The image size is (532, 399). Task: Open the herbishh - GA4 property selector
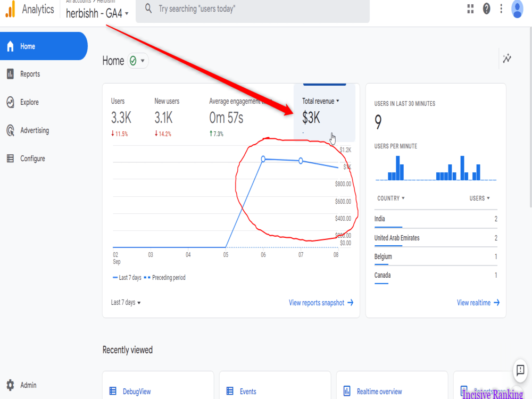click(97, 13)
